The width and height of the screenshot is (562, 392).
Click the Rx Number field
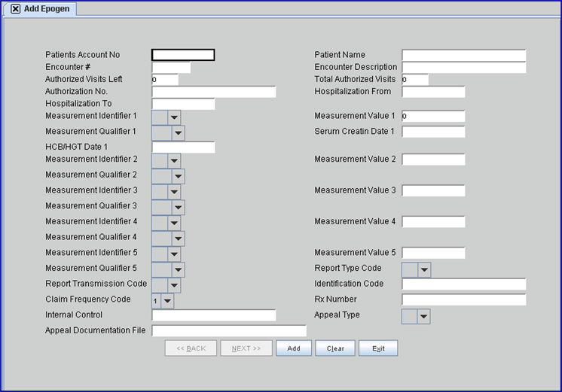(x=464, y=299)
